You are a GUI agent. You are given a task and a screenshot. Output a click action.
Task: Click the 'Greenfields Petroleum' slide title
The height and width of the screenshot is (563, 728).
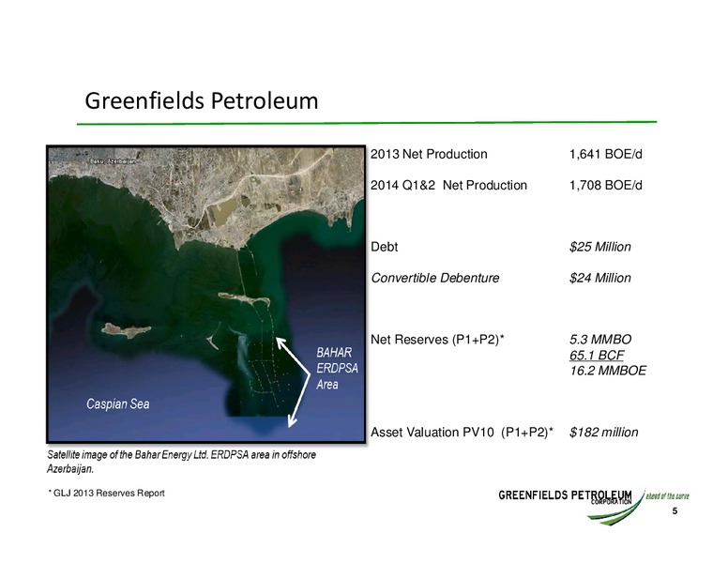coord(201,100)
